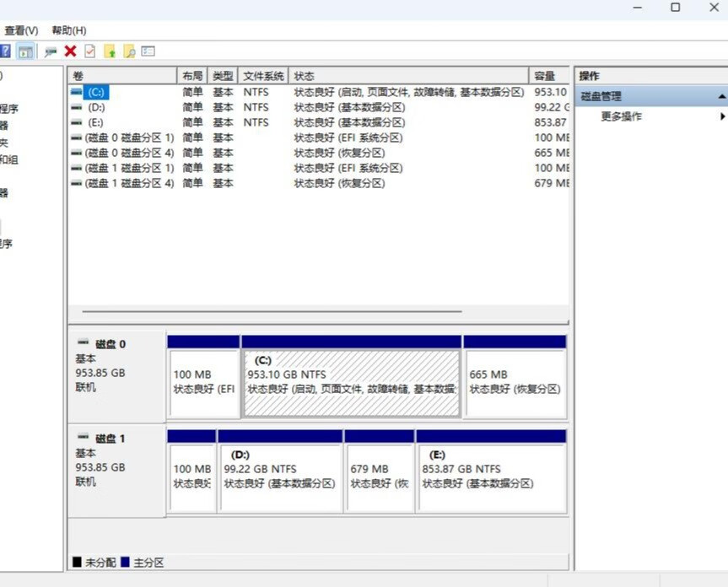The width and height of the screenshot is (728, 587).
Task: Click the folder icon with green up arrow
Action: pyautogui.click(x=110, y=51)
